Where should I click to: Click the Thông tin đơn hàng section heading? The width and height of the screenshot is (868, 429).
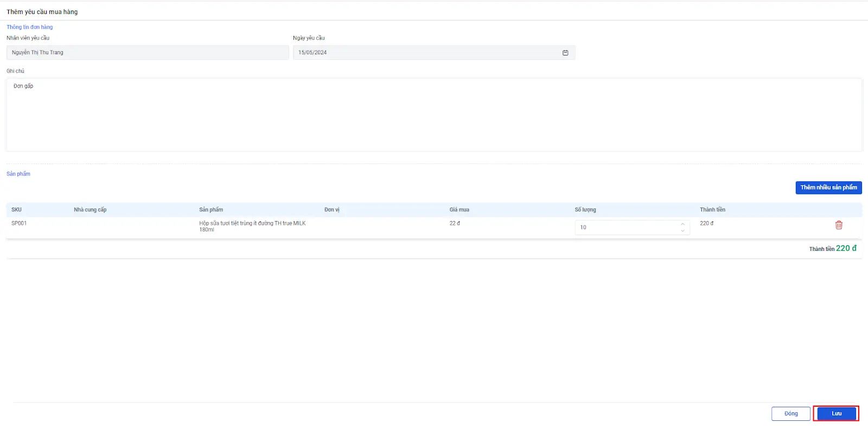coord(30,27)
